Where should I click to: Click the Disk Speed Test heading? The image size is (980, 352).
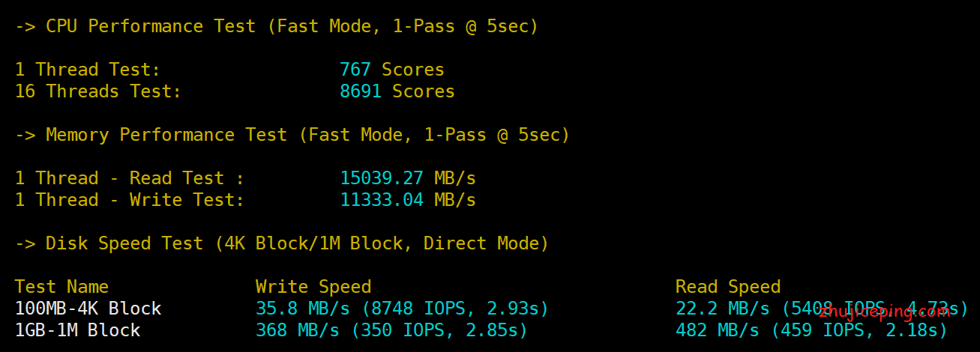pos(282,243)
